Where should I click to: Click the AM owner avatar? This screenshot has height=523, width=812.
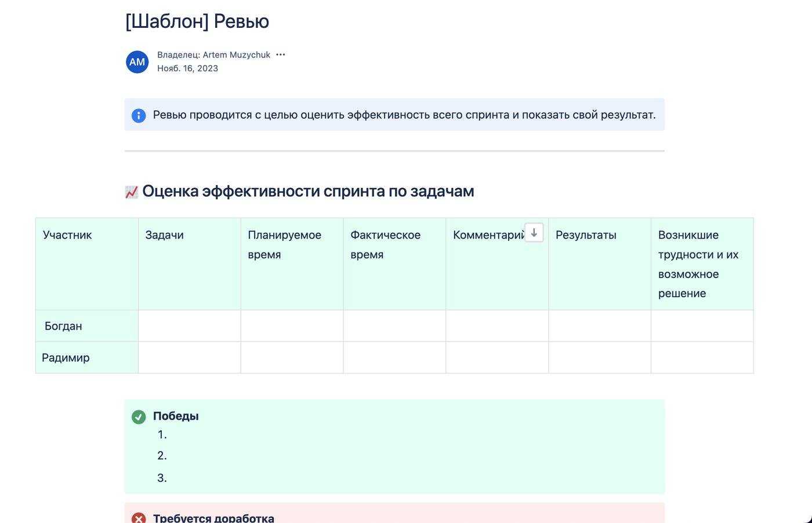pyautogui.click(x=137, y=62)
